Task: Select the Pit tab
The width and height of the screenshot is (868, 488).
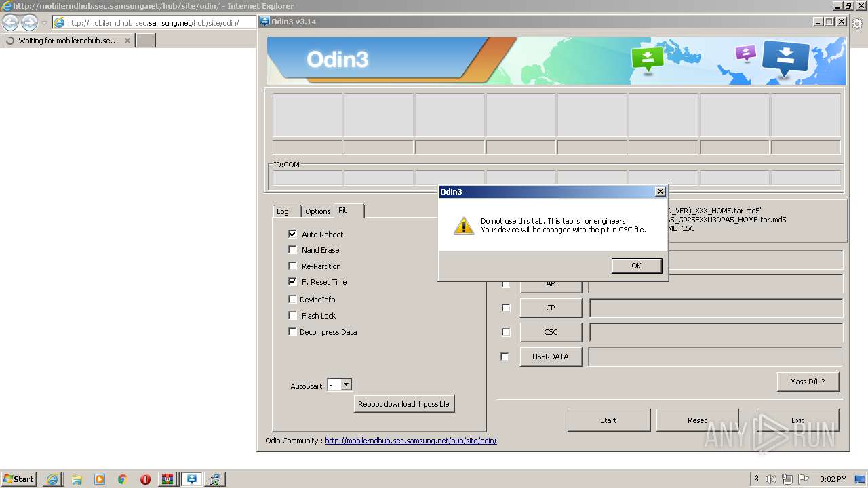Action: (x=349, y=211)
